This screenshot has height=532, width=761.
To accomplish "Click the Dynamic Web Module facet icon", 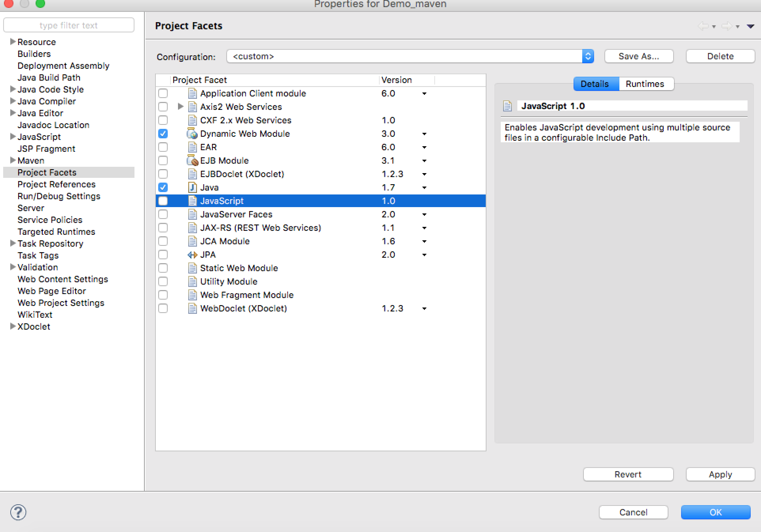I will (190, 134).
